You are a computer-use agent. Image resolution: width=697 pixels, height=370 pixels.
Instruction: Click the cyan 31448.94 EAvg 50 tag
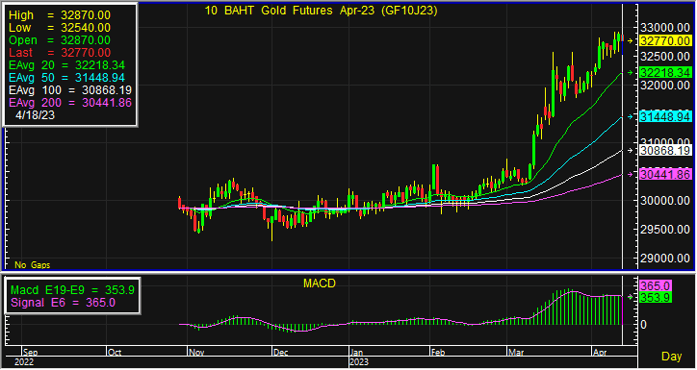(665, 117)
